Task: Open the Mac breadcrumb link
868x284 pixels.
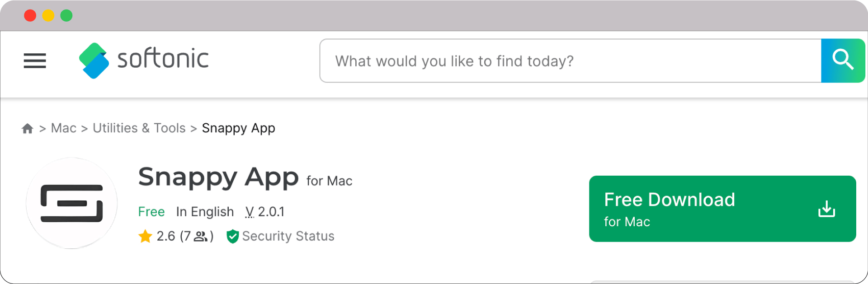Action: point(64,128)
